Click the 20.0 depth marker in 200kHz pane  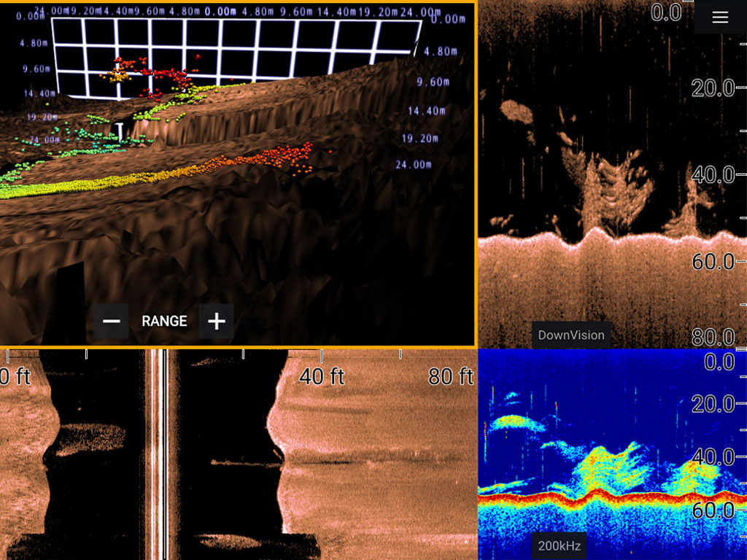pos(713,404)
